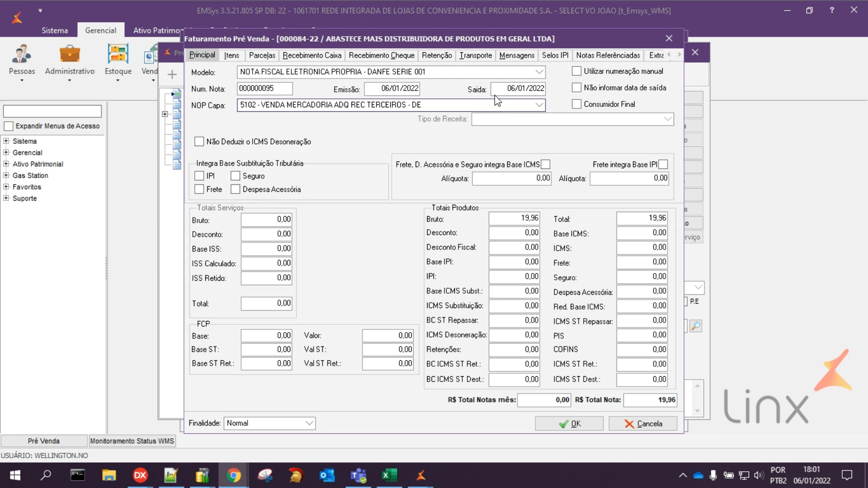Open Microsoft Teams from the taskbar
868x488 pixels.
click(358, 476)
